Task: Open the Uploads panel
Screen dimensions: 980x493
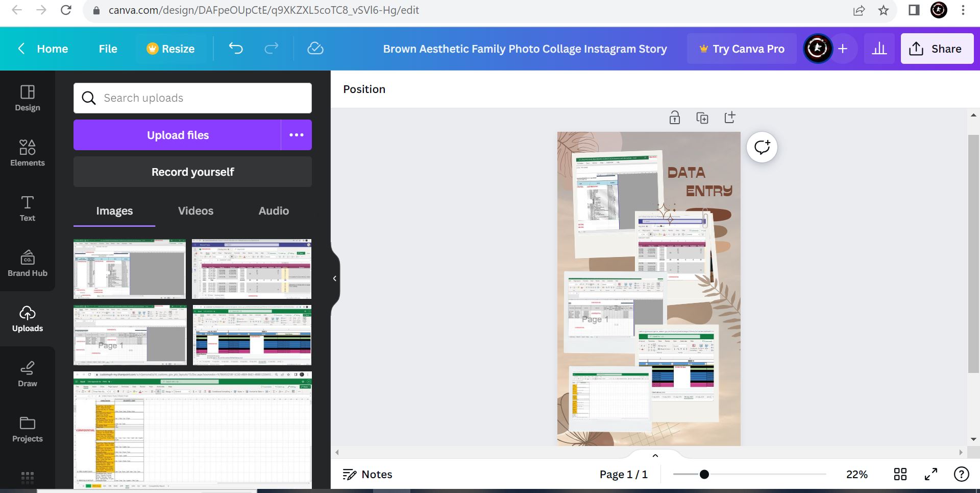Action: (28, 319)
